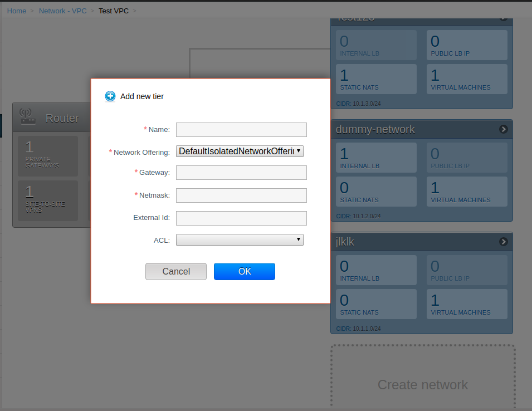The height and width of the screenshot is (411, 532).
Task: Open Static NATs tile of top tier
Action: (x=376, y=79)
